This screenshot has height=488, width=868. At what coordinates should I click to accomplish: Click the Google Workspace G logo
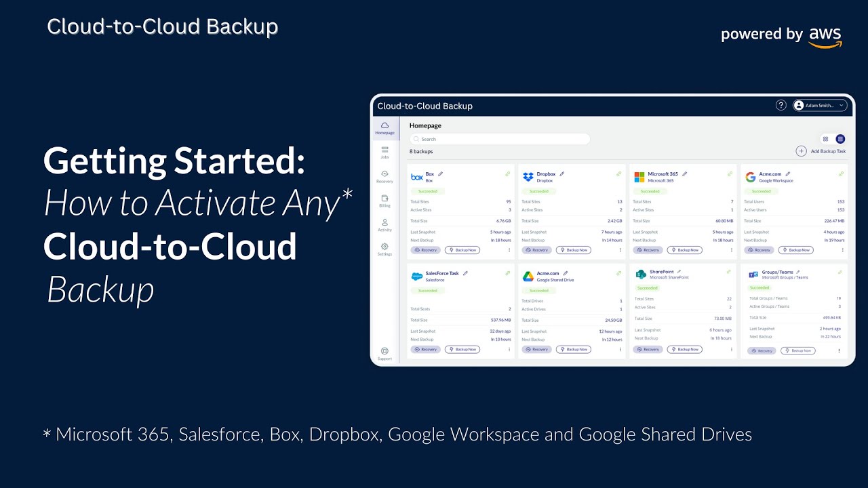(x=750, y=177)
